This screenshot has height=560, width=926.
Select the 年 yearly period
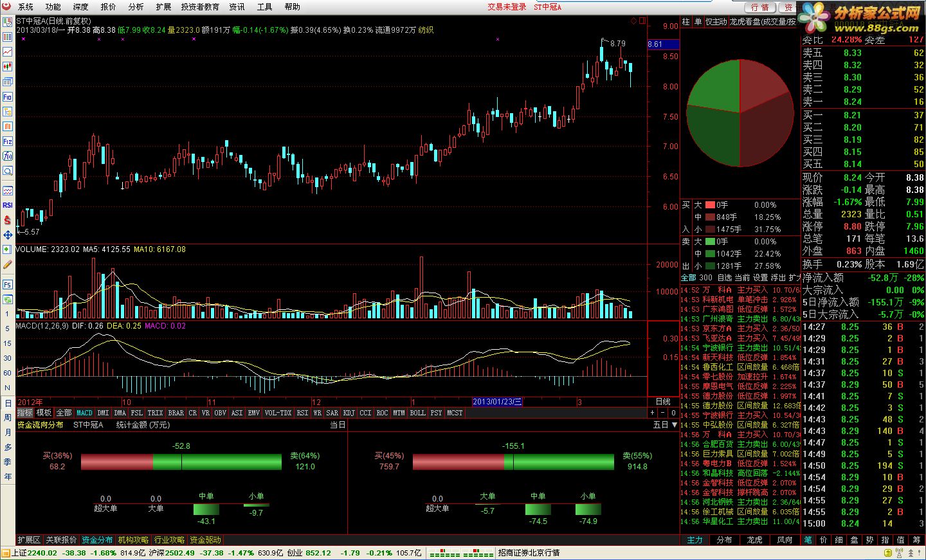click(x=8, y=476)
